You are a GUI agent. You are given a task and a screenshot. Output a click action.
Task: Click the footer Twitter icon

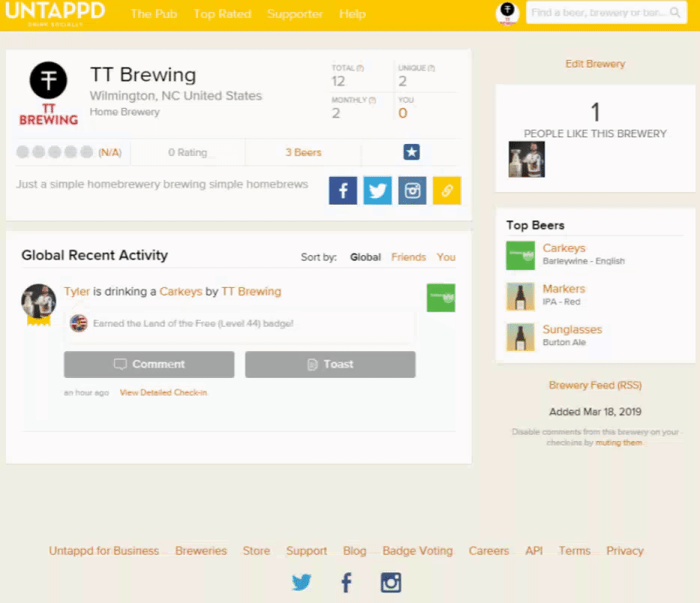pos(301,583)
